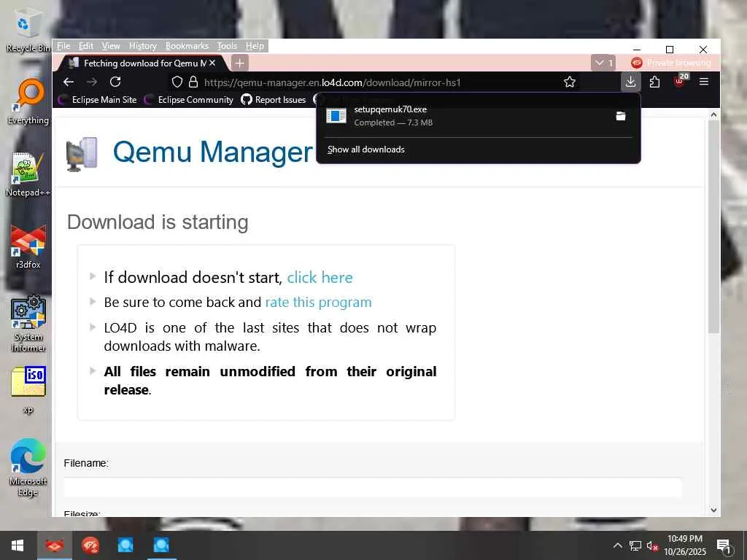Open a new tab with plus button
This screenshot has height=560, width=747.
point(239,63)
